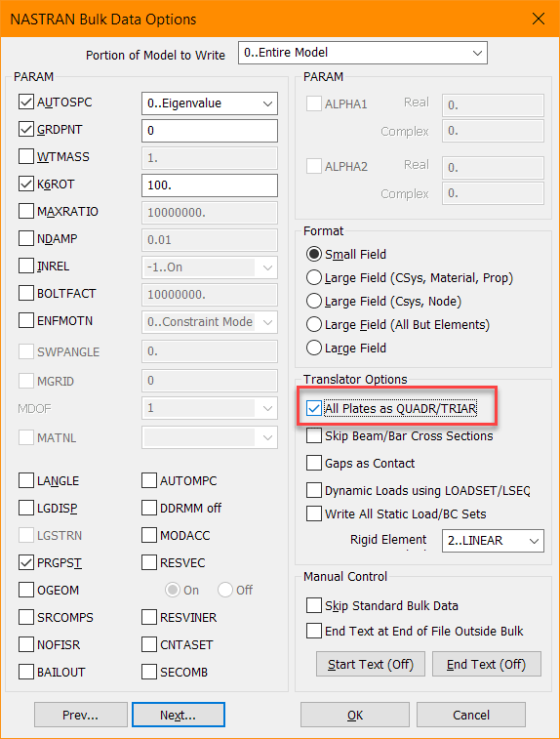This screenshot has height=739, width=560.
Task: Check the DDRMM off option
Action: point(149,508)
